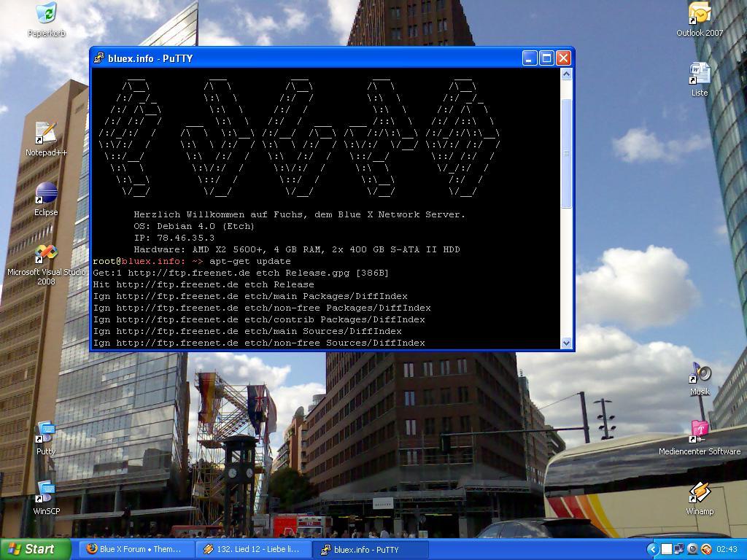Open Microsoft Visual Studio 2008 shortcut

coord(46,254)
